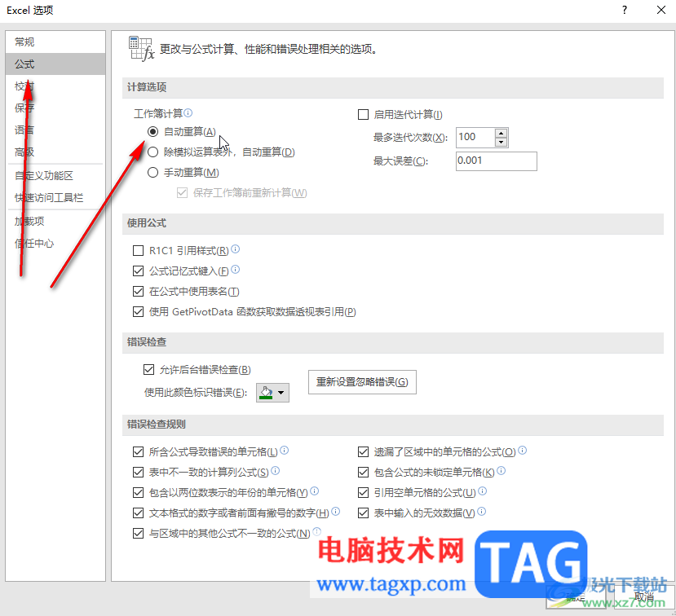Click info icon next to R1C1 引用样式

(235, 249)
